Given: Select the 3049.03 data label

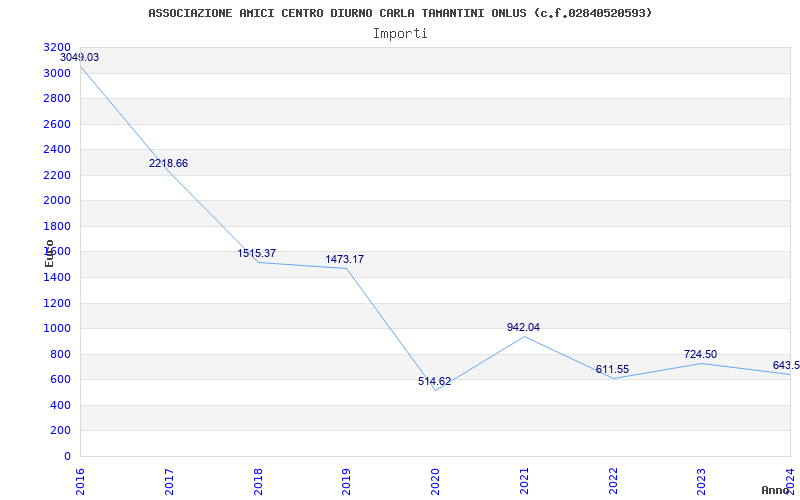Looking at the screenshot, I should point(79,58).
